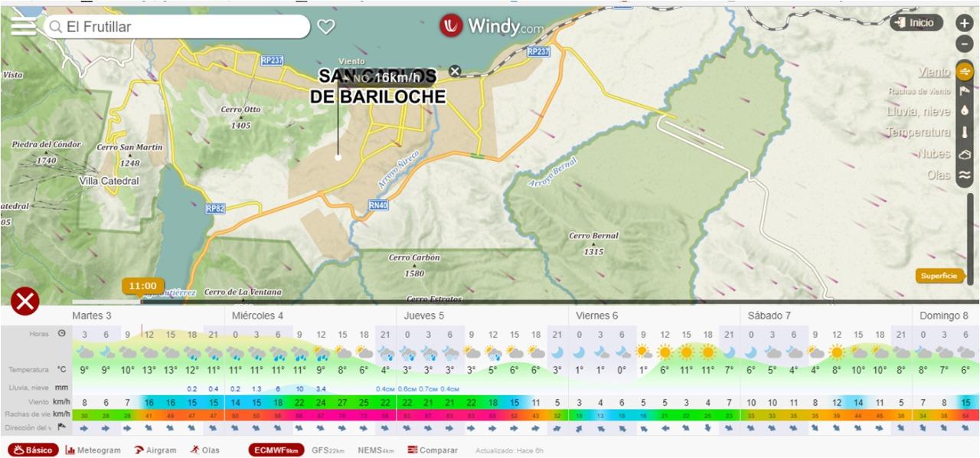
Task: Select the Nubes cloud layer icon
Action: pyautogui.click(x=964, y=154)
